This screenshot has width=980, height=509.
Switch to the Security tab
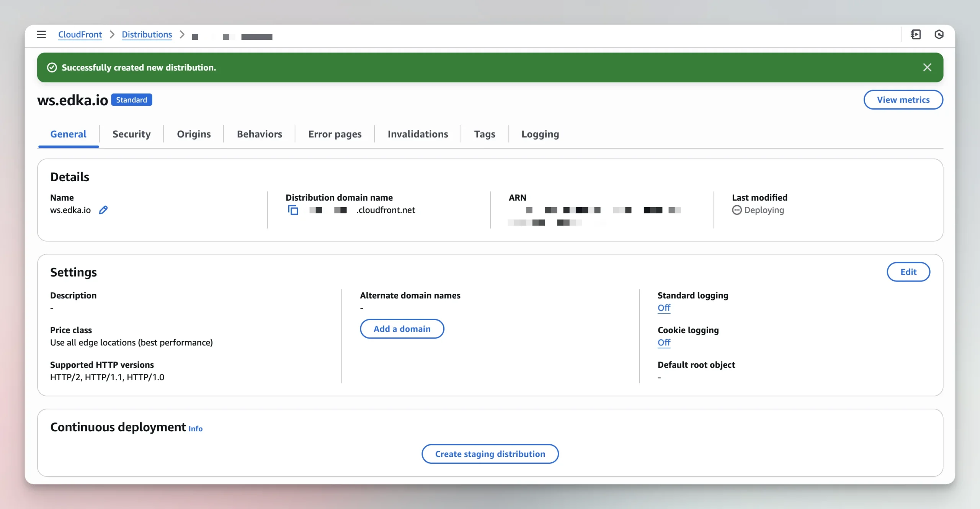pos(131,134)
